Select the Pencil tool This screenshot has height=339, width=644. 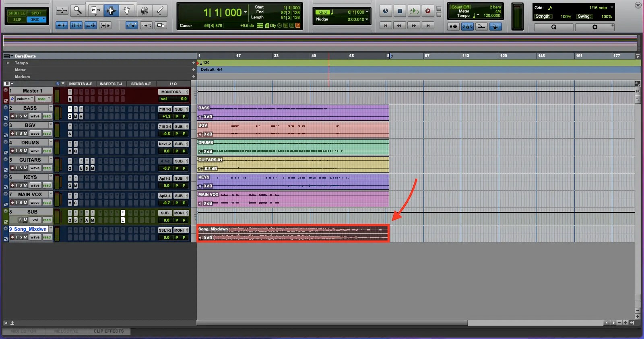160,11
